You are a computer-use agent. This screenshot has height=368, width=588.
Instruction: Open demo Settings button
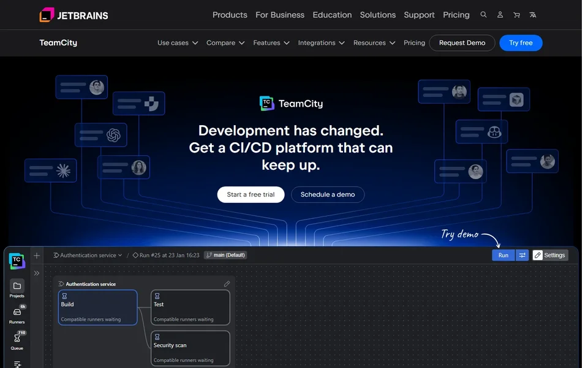click(x=550, y=255)
